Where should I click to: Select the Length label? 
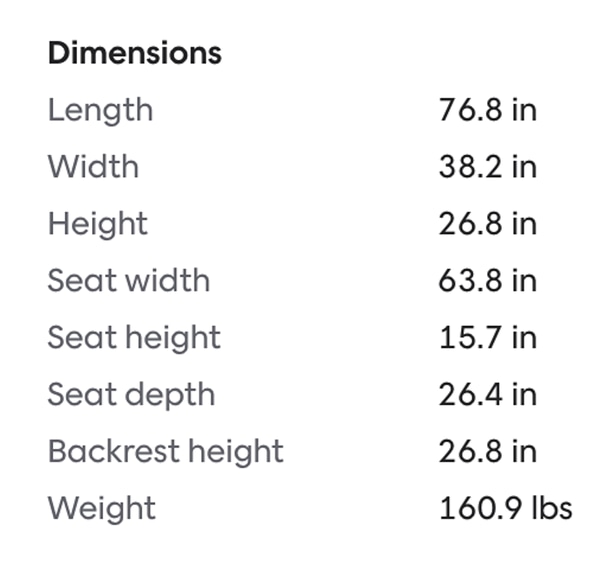point(100,110)
